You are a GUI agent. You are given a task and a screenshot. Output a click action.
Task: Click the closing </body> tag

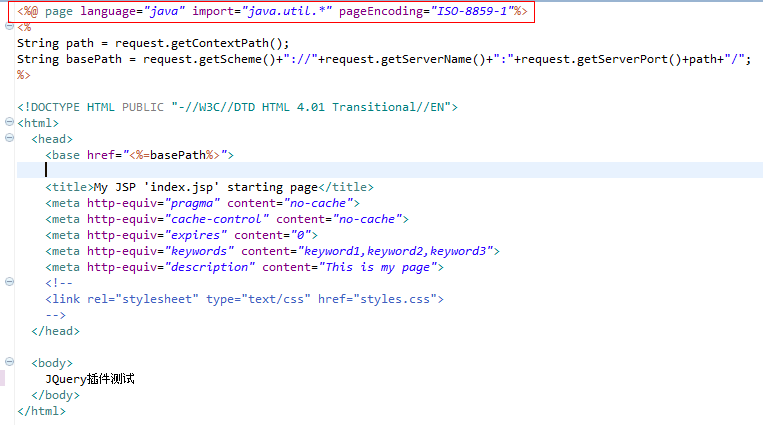55,395
